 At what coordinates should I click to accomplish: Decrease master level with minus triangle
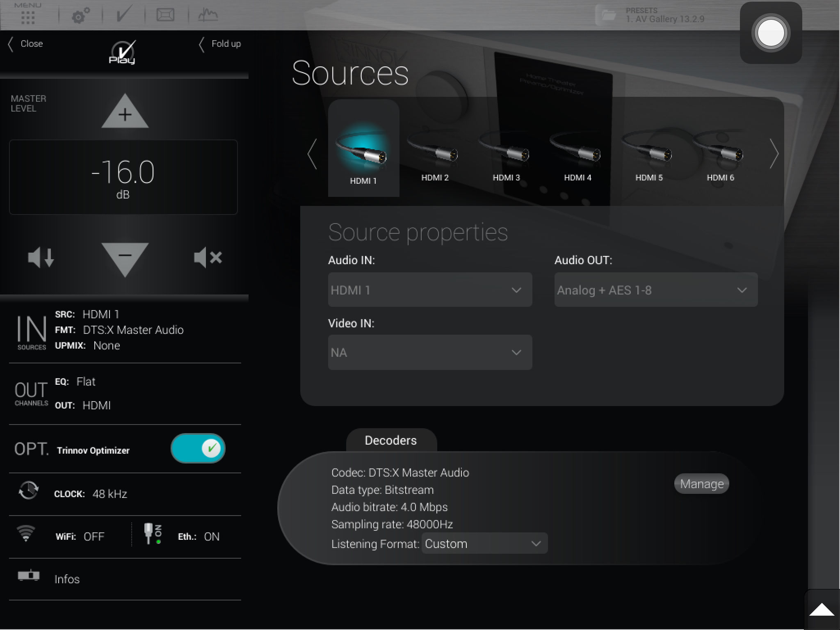(x=125, y=259)
